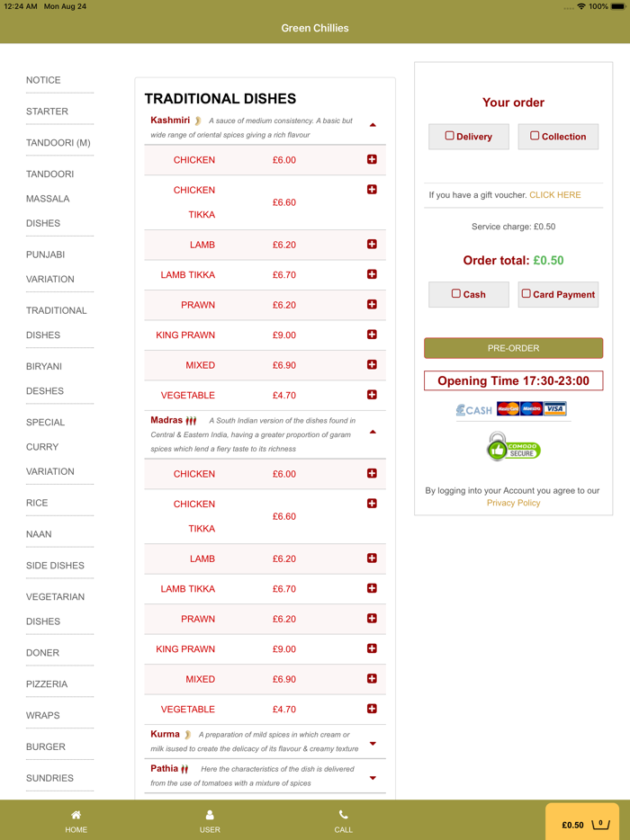Add Madras Lamb Tikka with plus icon
This screenshot has height=840, width=630.
(372, 588)
